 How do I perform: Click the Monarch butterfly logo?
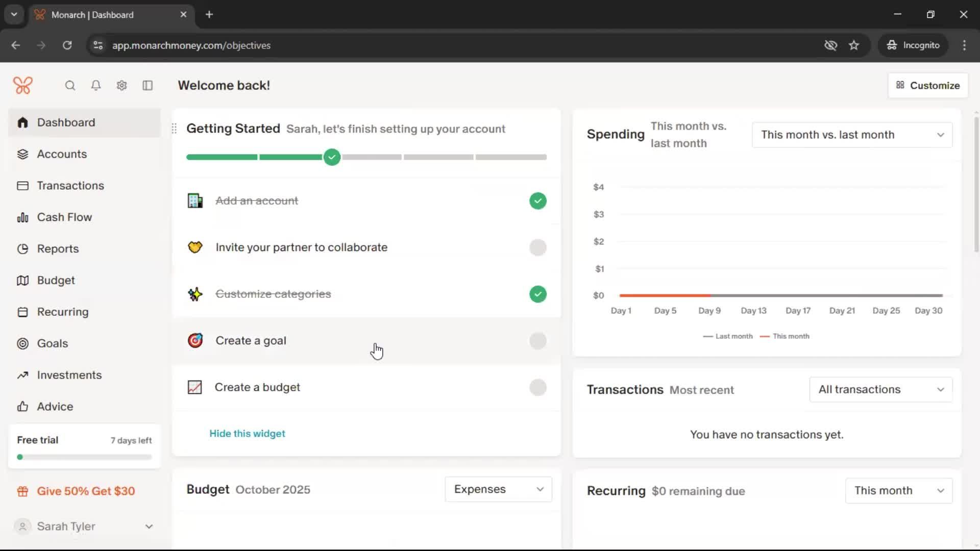click(23, 85)
